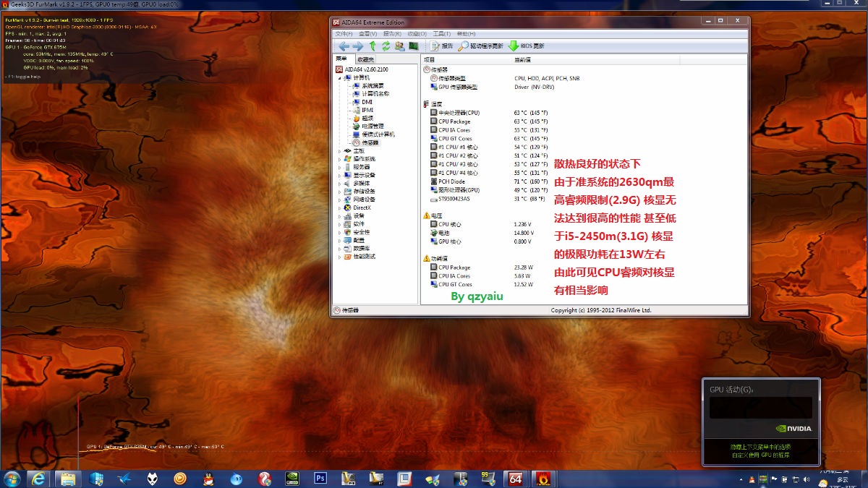
Task: Click the Refresh icon in AIDA64 toolbar
Action: point(386,46)
